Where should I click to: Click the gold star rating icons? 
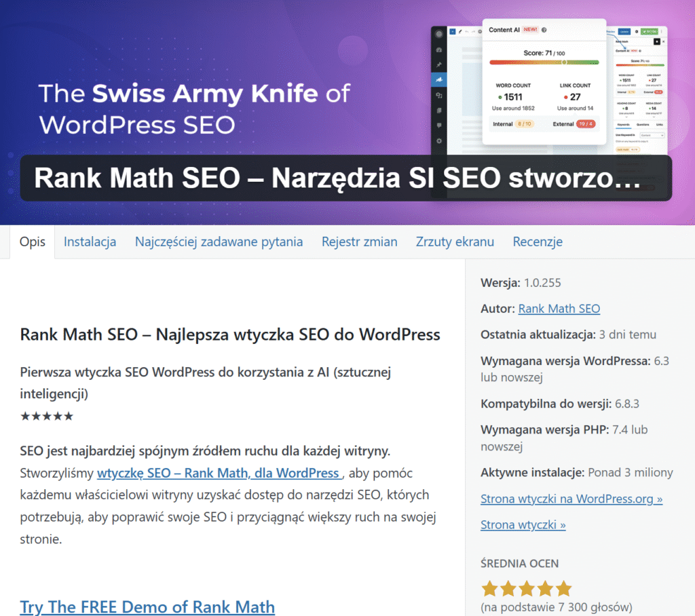[526, 588]
